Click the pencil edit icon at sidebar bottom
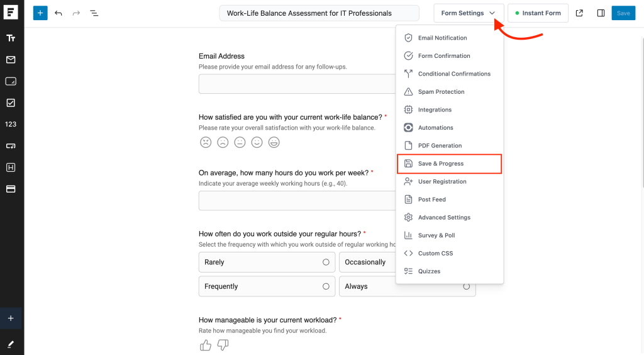The width and height of the screenshot is (644, 355). click(x=11, y=344)
